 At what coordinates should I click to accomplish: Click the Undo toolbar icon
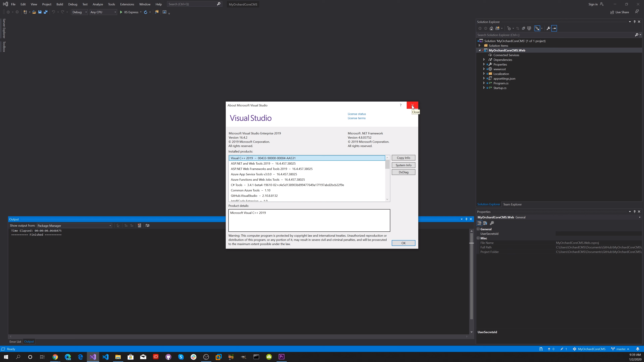click(x=53, y=12)
